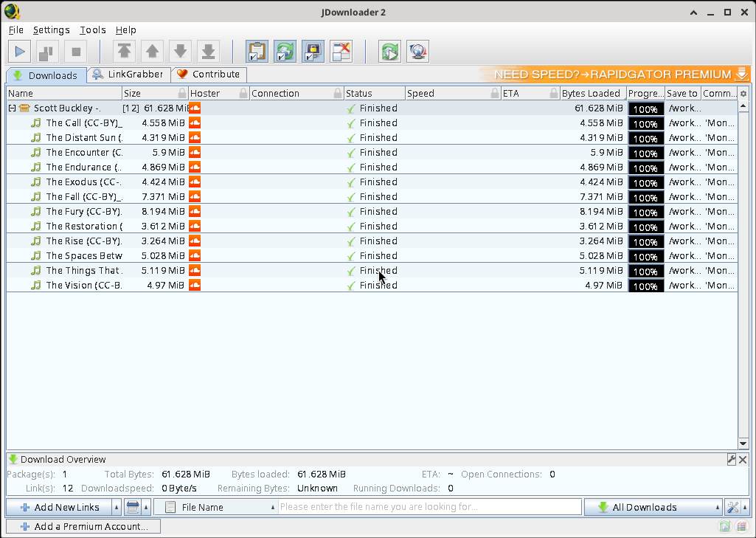756x538 pixels.
Task: Open the All Downloads filter dropdown
Action: click(x=653, y=507)
